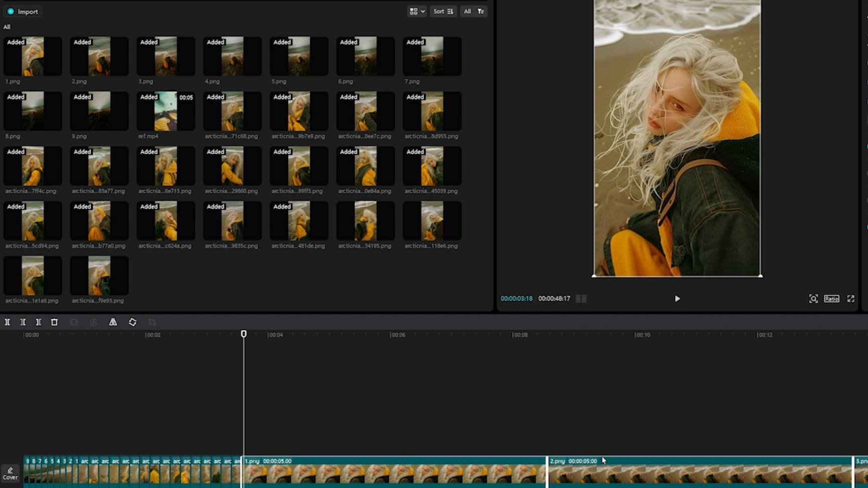Select 4.png media thumbnail
This screenshot has width=868, height=488.
(x=233, y=56)
